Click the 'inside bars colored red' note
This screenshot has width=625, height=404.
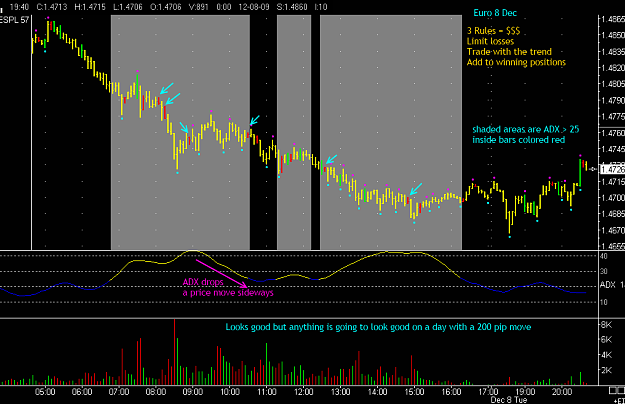[519, 140]
